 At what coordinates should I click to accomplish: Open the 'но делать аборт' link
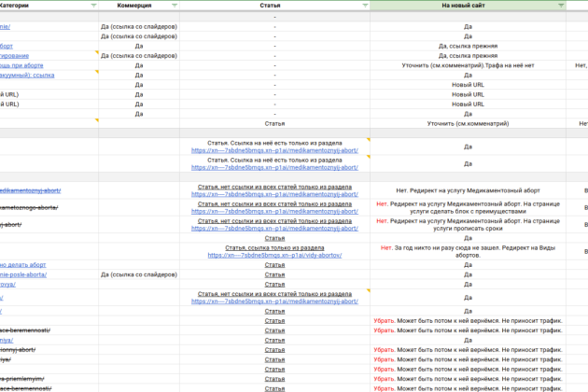[22, 264]
